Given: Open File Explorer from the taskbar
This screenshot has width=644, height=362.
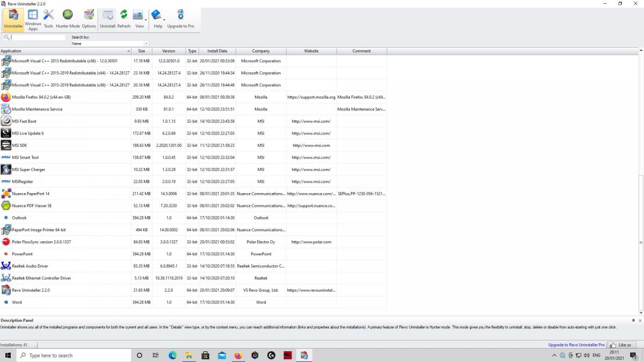Looking at the screenshot, I should coord(189,355).
